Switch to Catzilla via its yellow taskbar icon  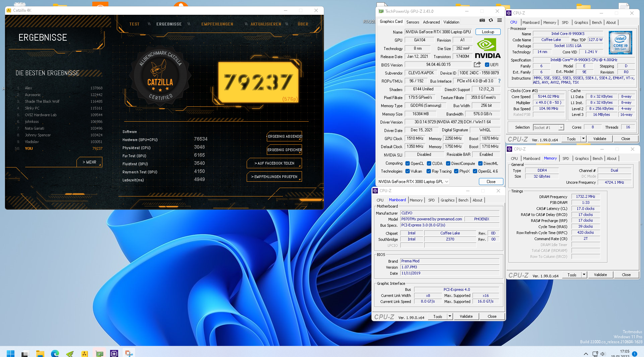[85, 353]
